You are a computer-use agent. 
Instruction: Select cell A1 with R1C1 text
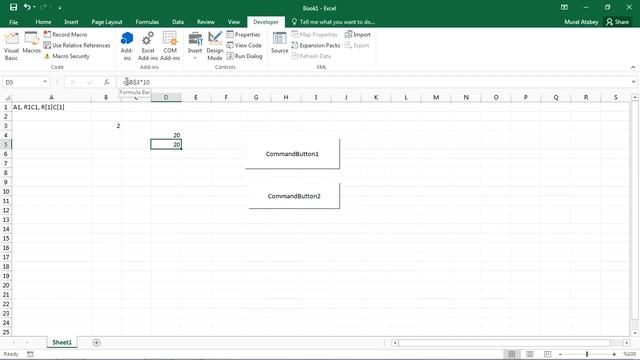(51, 107)
